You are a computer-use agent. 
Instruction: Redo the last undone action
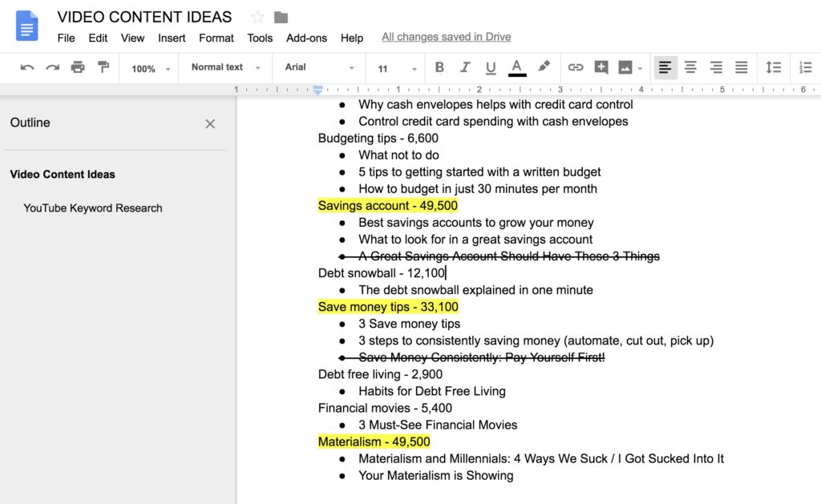pyautogui.click(x=52, y=67)
